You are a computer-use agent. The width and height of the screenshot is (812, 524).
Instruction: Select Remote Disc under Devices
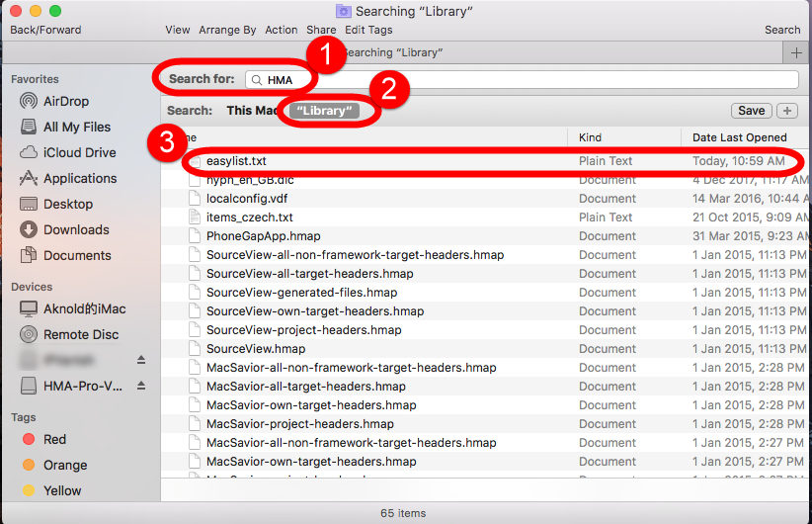(81, 334)
